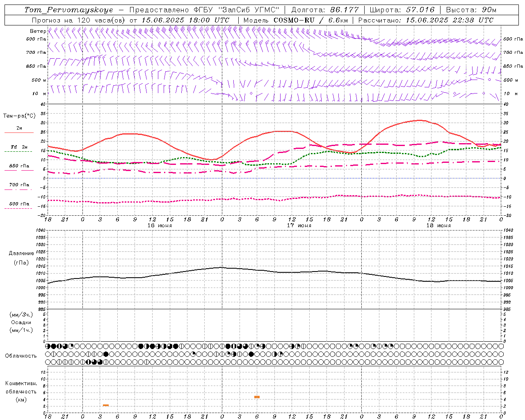Viewport: 525px width, 420px height.
Task: Click the Тем-ра(°C) temperature axis title
Action: click(19, 116)
